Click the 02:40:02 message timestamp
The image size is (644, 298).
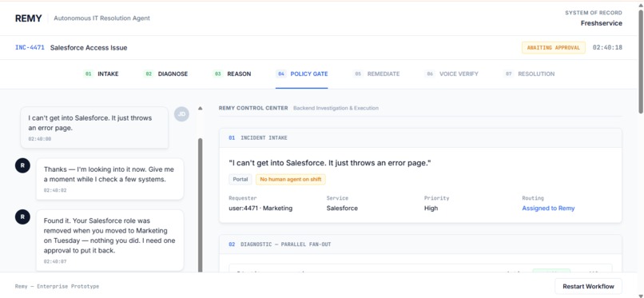tap(55, 190)
